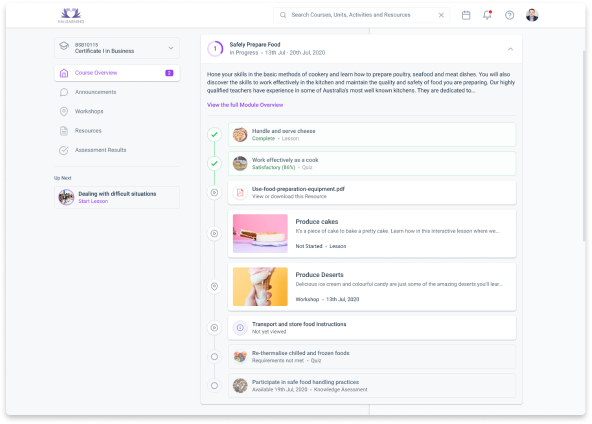Click 'Workshop - 13th Jul, 2020' text
The width and height of the screenshot is (592, 424).
click(x=327, y=299)
